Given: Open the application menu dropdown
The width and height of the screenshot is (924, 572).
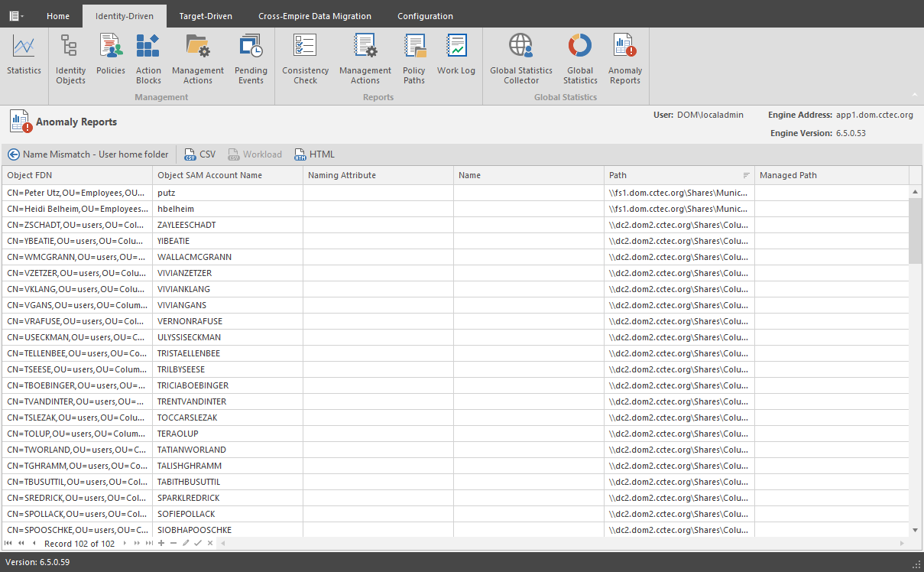Looking at the screenshot, I should pyautogui.click(x=16, y=16).
